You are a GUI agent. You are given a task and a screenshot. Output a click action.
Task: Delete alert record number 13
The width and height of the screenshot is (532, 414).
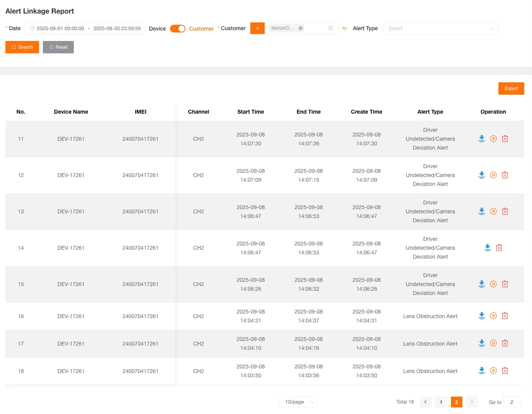tap(505, 211)
